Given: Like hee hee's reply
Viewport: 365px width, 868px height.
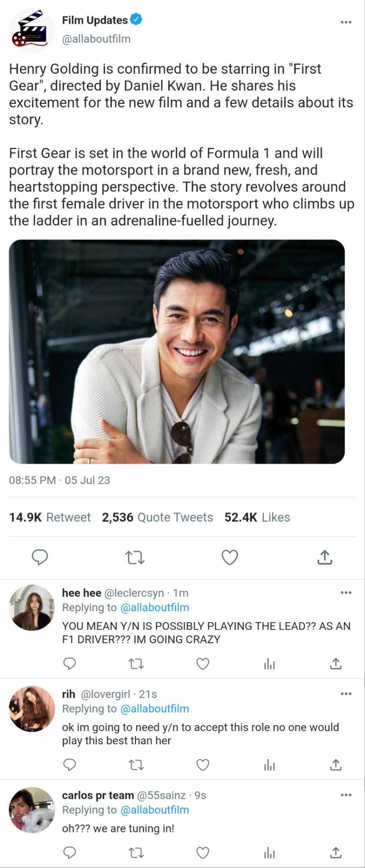Looking at the screenshot, I should coord(203,664).
